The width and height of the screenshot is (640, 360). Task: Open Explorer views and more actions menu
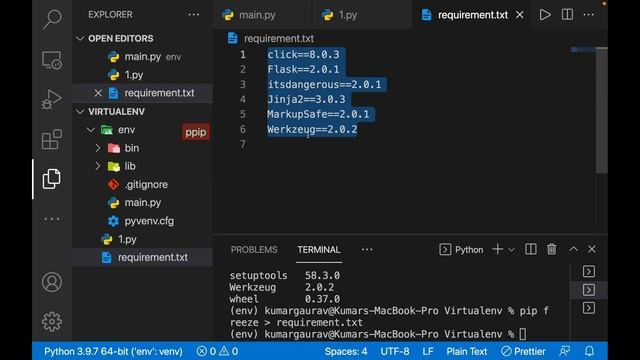pyautogui.click(x=193, y=15)
